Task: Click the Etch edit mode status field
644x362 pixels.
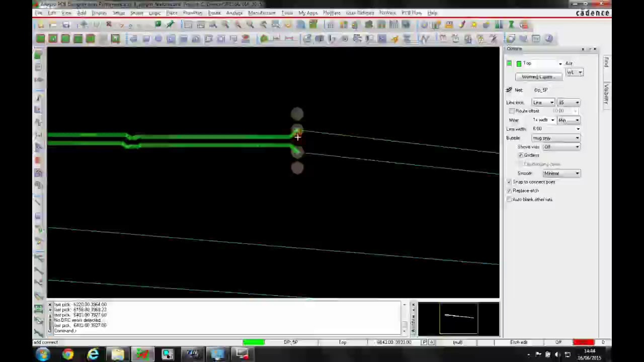Action: pos(518,342)
